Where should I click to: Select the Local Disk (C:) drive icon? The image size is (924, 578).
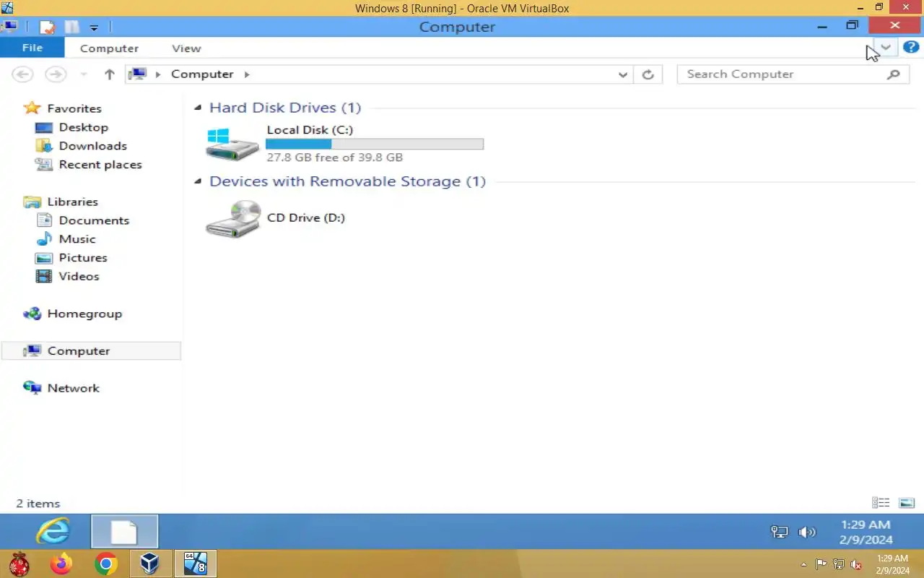(232, 144)
